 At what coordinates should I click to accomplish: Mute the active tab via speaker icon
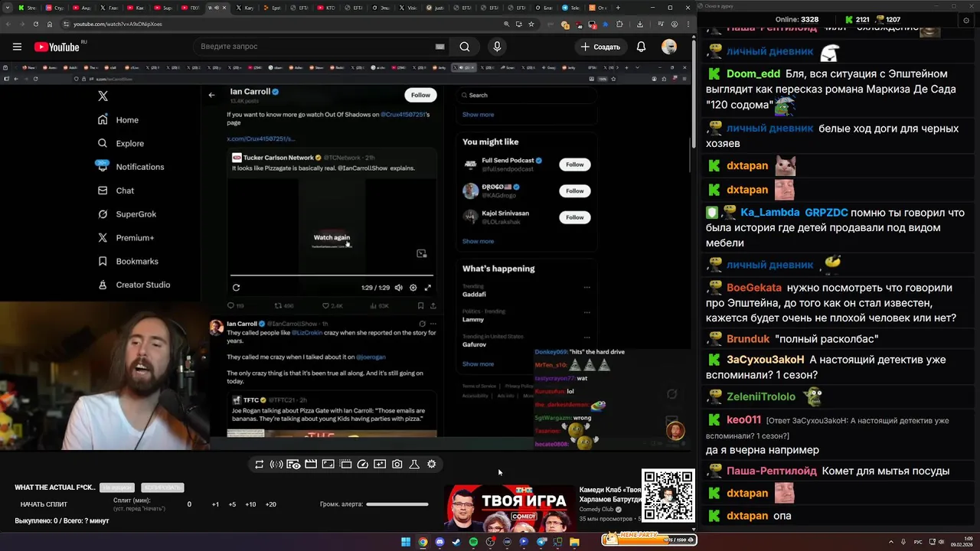click(x=215, y=8)
